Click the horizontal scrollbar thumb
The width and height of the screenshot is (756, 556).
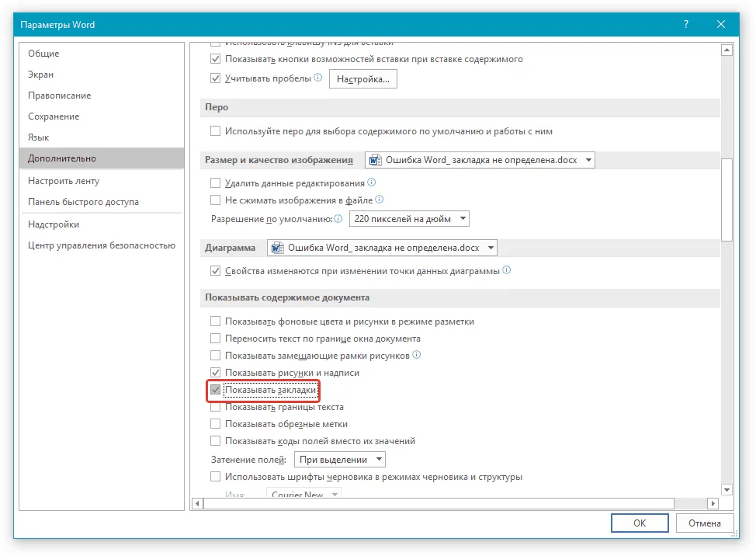[439, 503]
